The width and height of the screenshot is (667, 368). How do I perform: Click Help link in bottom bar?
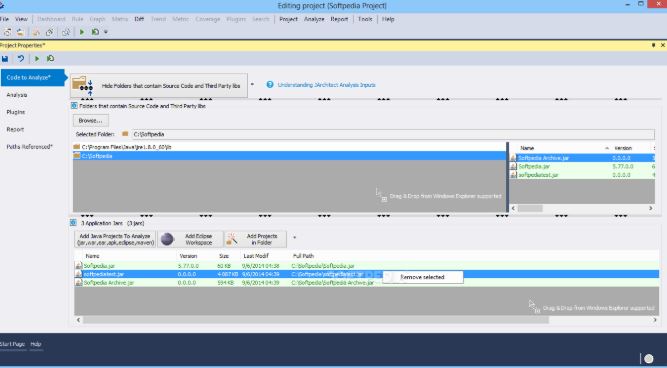click(x=36, y=344)
